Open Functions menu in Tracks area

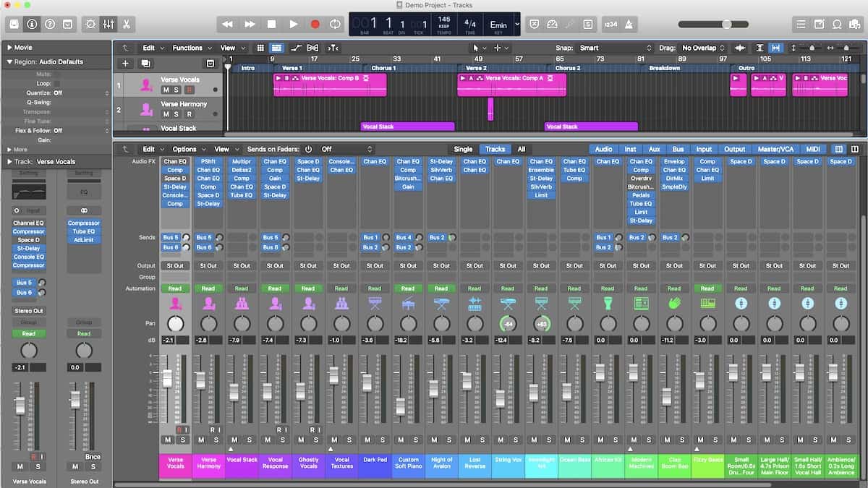click(190, 48)
